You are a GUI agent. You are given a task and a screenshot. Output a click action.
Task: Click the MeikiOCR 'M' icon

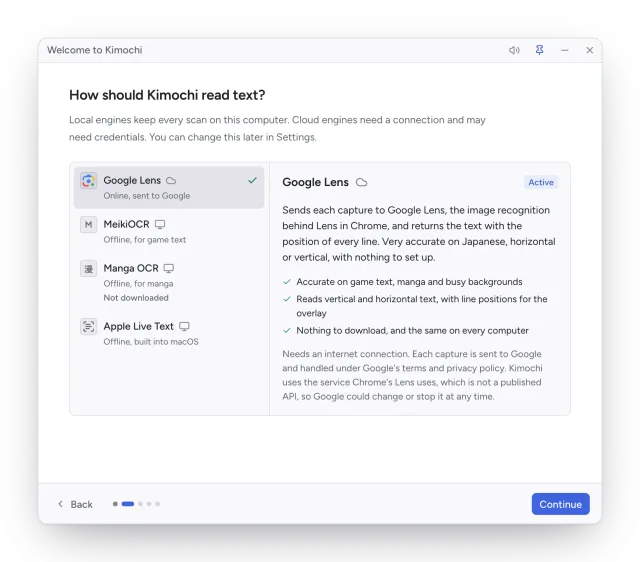[88, 224]
